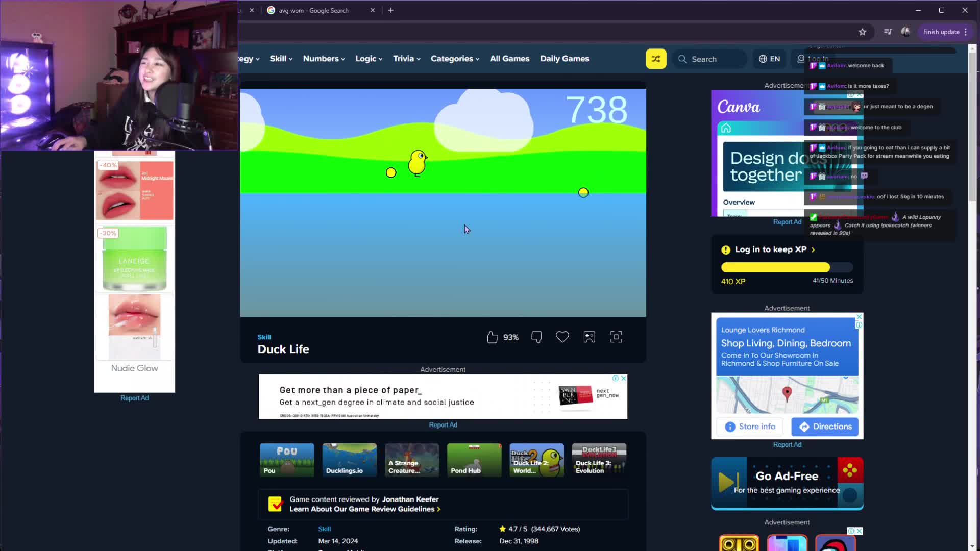The height and width of the screenshot is (551, 980).
Task: Click the Skill category link above Duck Life
Action: coord(264,337)
